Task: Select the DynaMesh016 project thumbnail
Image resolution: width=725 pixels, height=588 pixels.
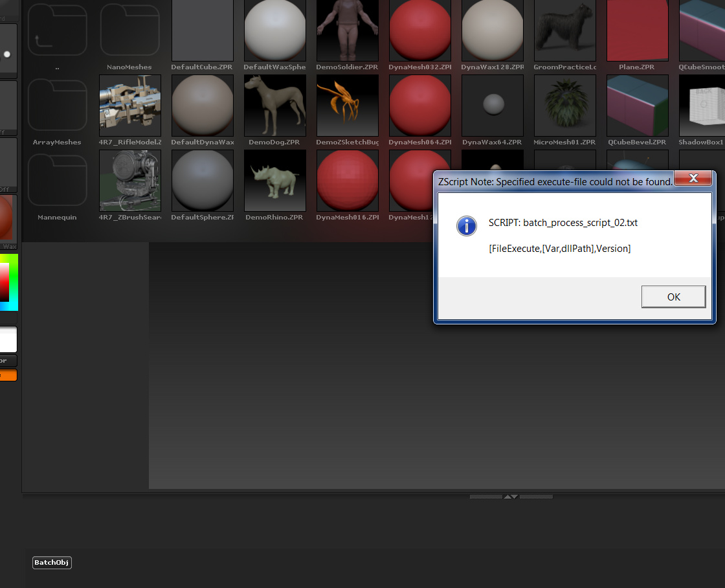Action: [x=347, y=181]
